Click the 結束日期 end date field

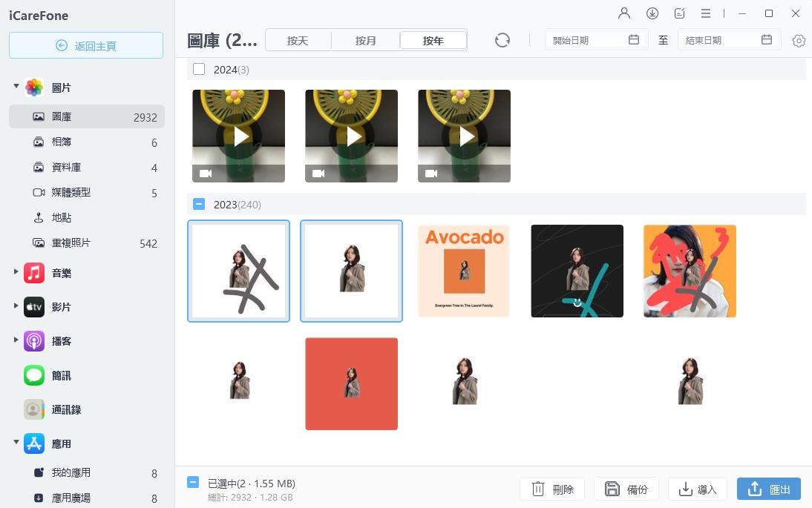tap(729, 40)
